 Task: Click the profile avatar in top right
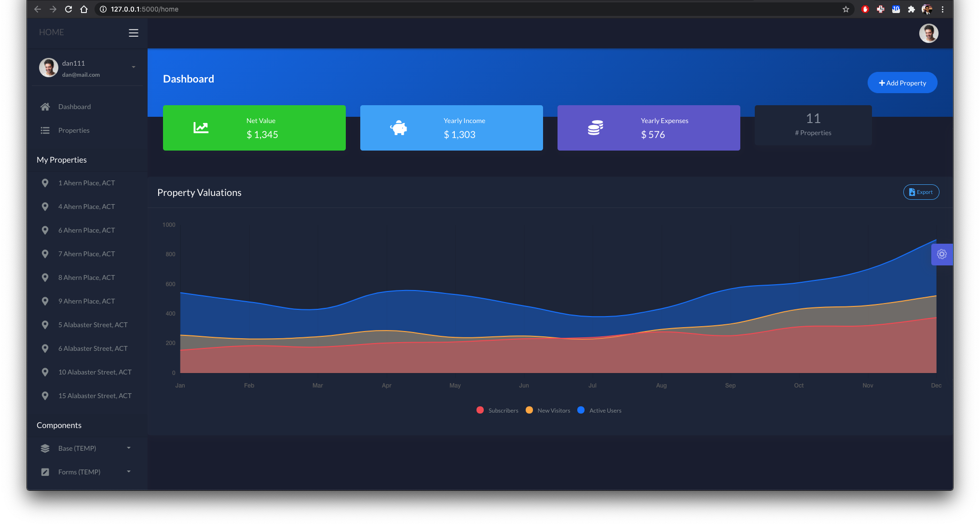(x=928, y=33)
